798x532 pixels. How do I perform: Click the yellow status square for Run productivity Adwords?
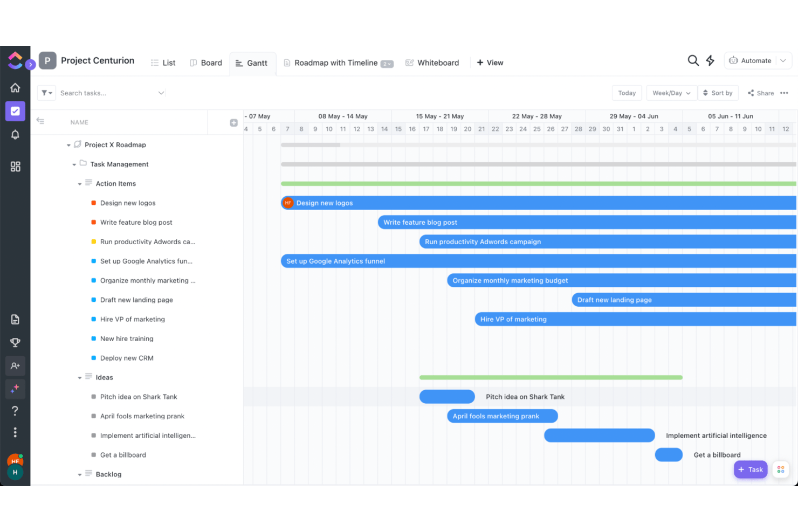tap(94, 242)
